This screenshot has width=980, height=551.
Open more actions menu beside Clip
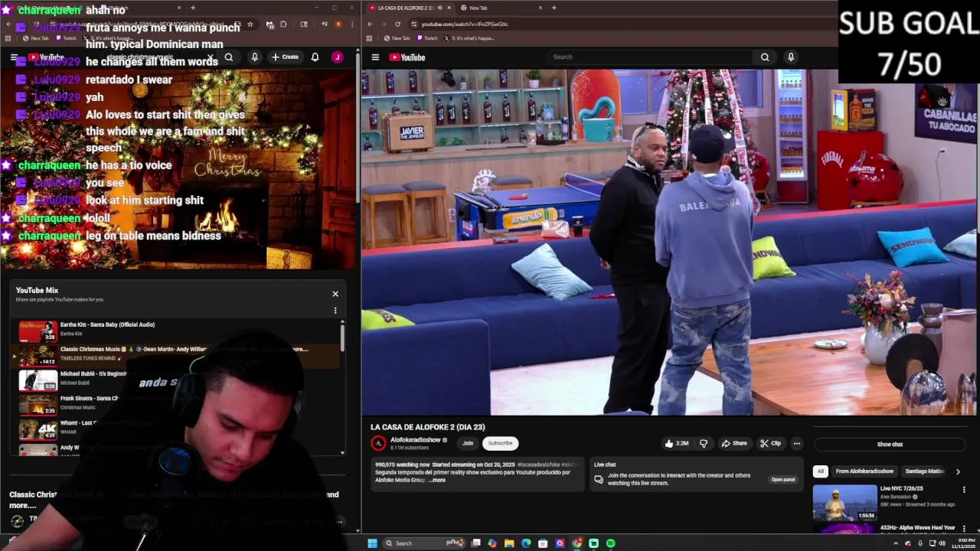[x=796, y=443]
